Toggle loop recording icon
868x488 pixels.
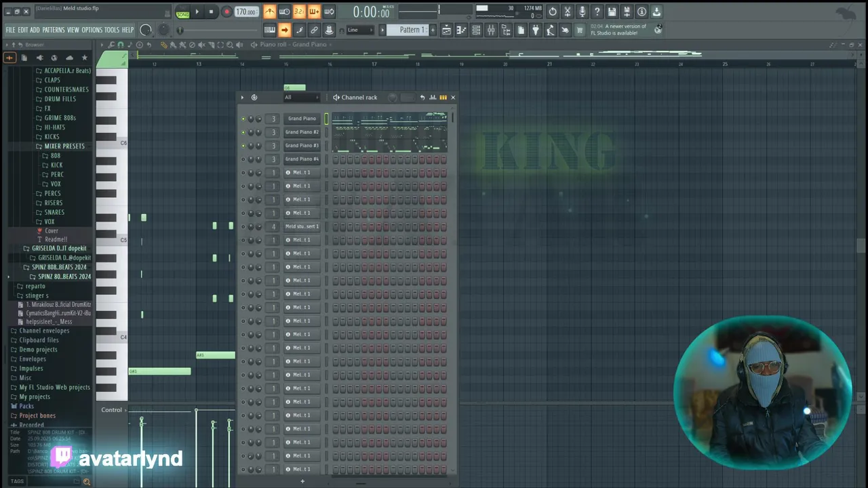pyautogui.click(x=329, y=12)
